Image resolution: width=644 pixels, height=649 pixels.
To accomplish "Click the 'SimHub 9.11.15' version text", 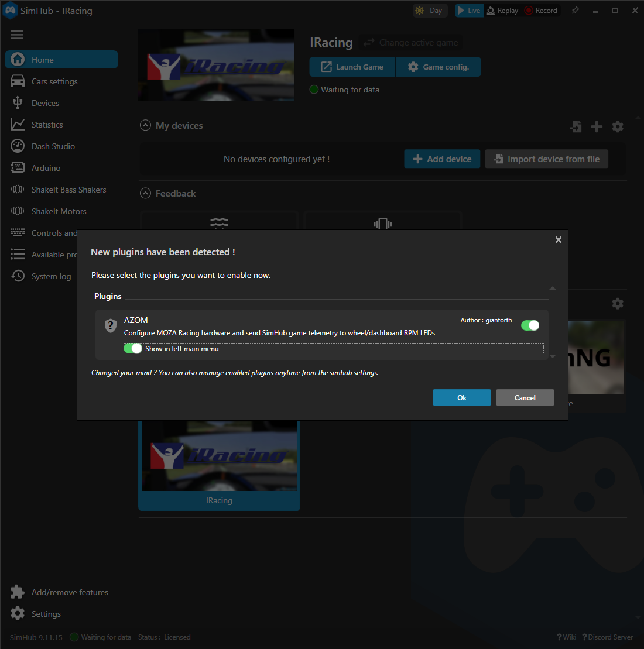I will [36, 637].
